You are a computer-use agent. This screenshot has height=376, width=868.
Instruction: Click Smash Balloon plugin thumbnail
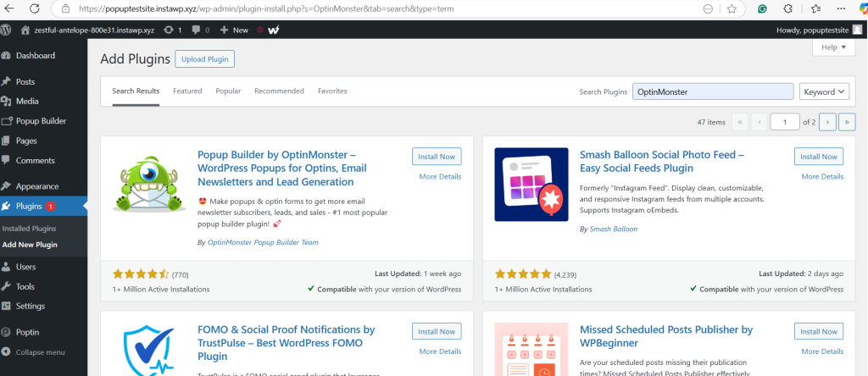[x=531, y=184]
